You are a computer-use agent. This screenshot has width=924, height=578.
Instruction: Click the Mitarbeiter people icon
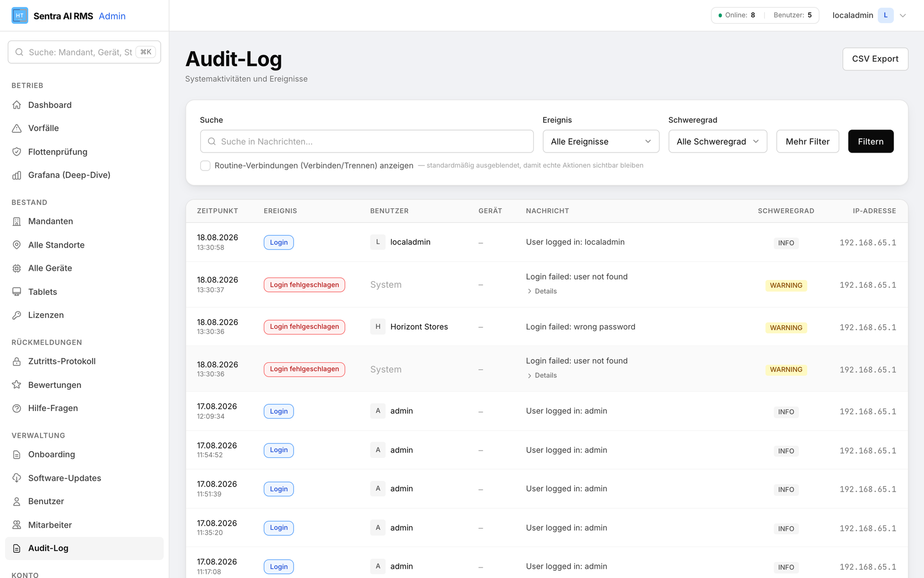tap(17, 525)
